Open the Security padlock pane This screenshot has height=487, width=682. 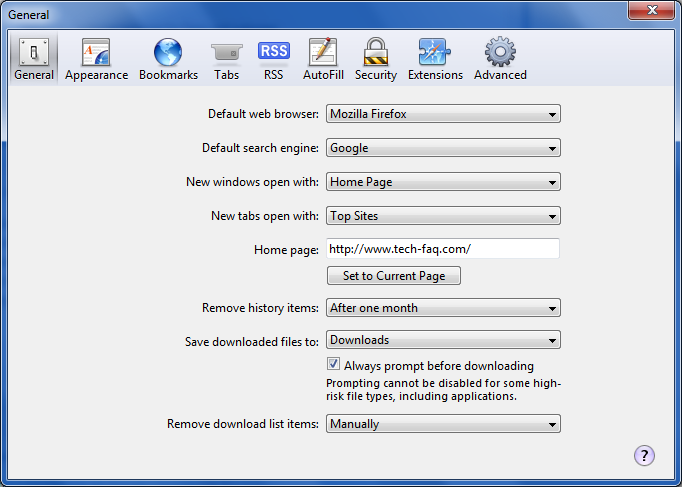pyautogui.click(x=376, y=59)
